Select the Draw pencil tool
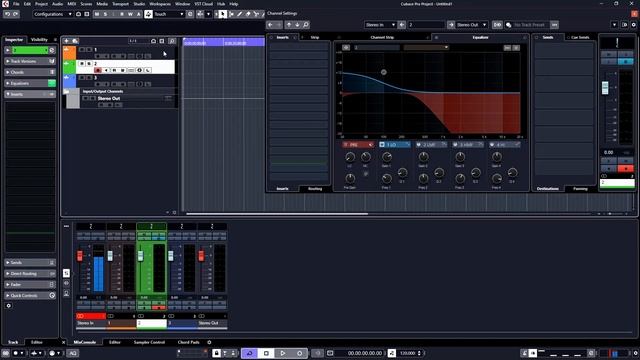The image size is (640, 360). pyautogui.click(x=240, y=14)
